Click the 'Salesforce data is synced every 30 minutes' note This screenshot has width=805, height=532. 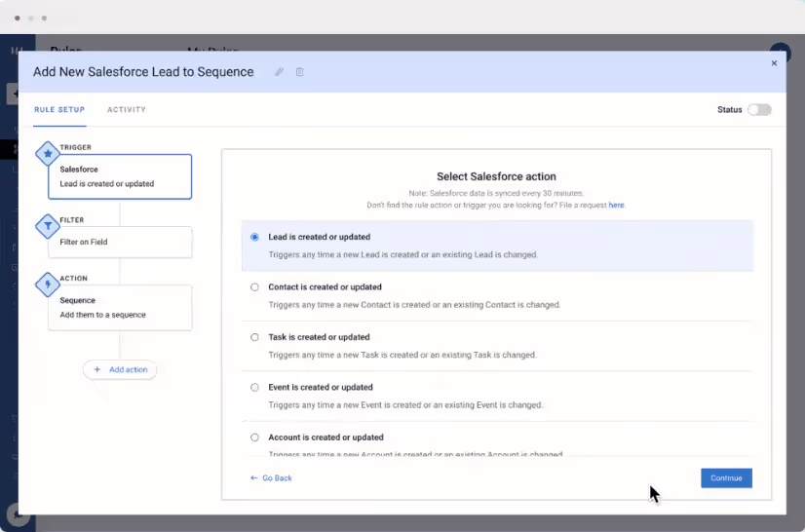click(496, 194)
